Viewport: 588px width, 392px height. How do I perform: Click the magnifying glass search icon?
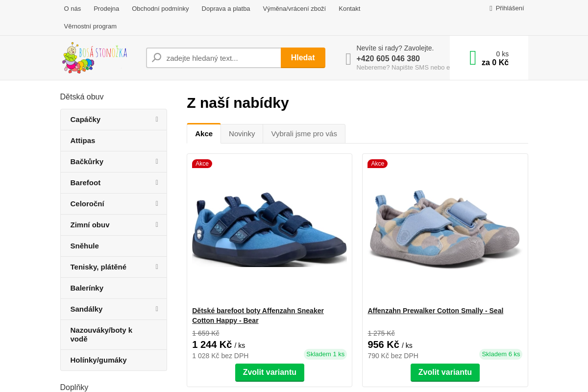pyautogui.click(x=156, y=57)
